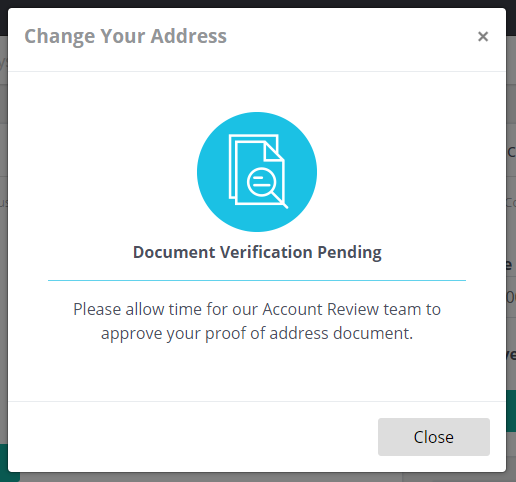The image size is (516, 482).
Task: Click the word "Account Review" in message
Action: click(321, 309)
